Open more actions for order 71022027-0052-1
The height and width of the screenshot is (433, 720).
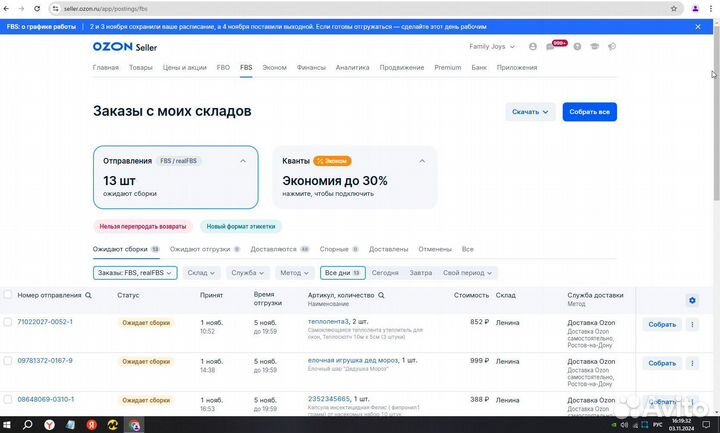692,324
